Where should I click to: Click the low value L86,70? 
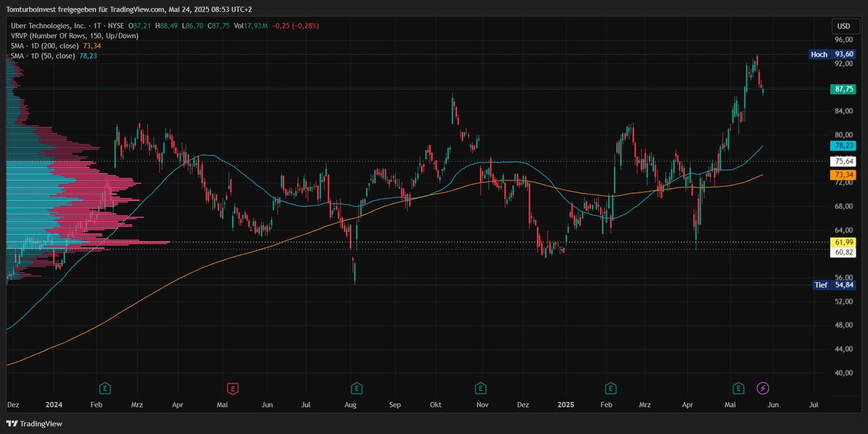[x=192, y=26]
